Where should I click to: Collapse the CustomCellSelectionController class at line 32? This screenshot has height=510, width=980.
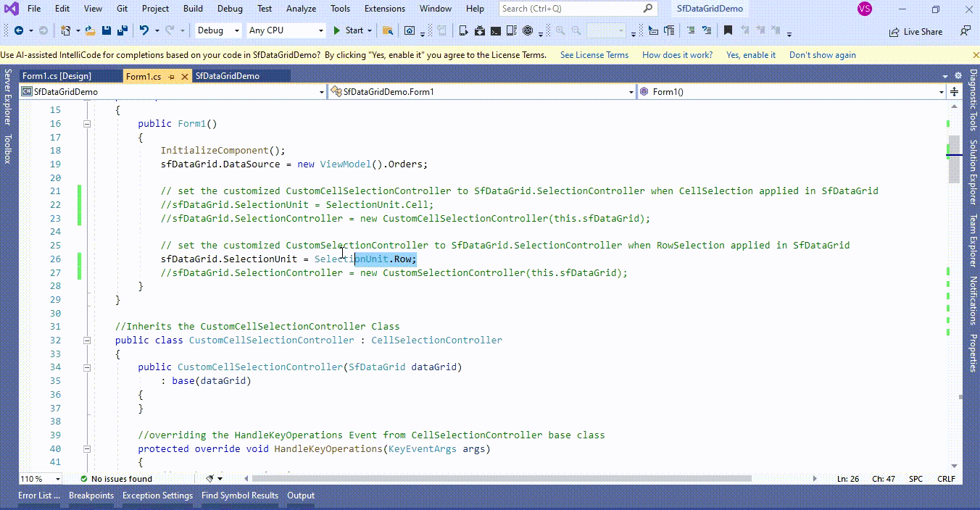coord(87,340)
